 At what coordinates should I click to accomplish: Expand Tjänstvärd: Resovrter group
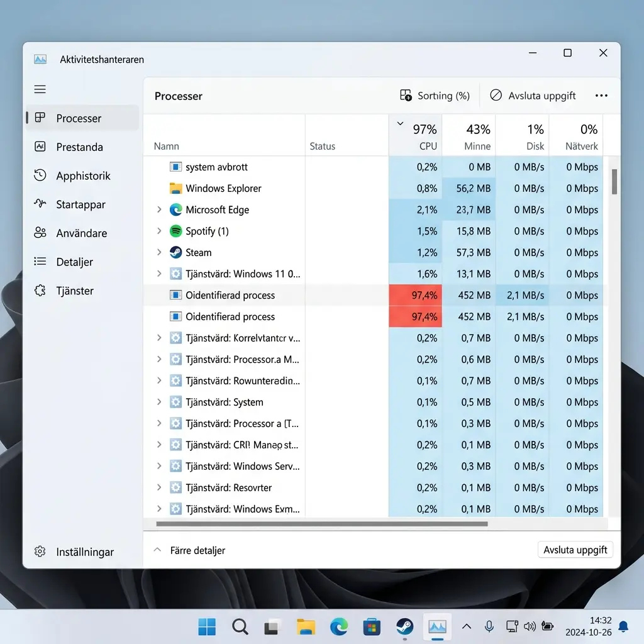(159, 487)
